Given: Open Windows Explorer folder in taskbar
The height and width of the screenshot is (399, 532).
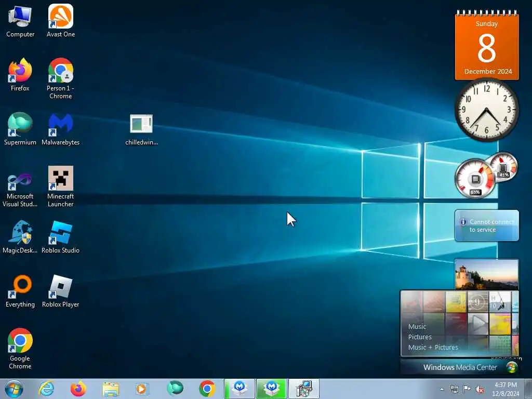Looking at the screenshot, I should (111, 389).
